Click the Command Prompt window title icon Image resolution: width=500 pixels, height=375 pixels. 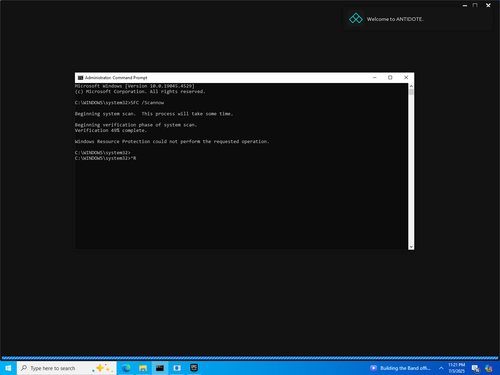pos(80,78)
